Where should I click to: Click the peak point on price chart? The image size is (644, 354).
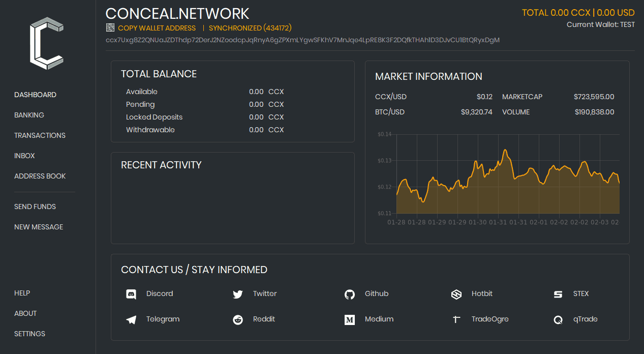pyautogui.click(x=505, y=150)
